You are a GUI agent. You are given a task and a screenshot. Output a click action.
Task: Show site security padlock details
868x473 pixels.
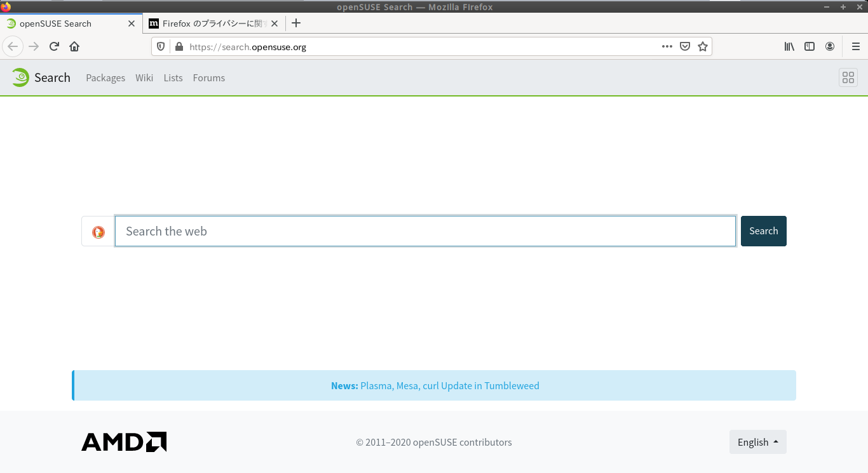pos(179,46)
